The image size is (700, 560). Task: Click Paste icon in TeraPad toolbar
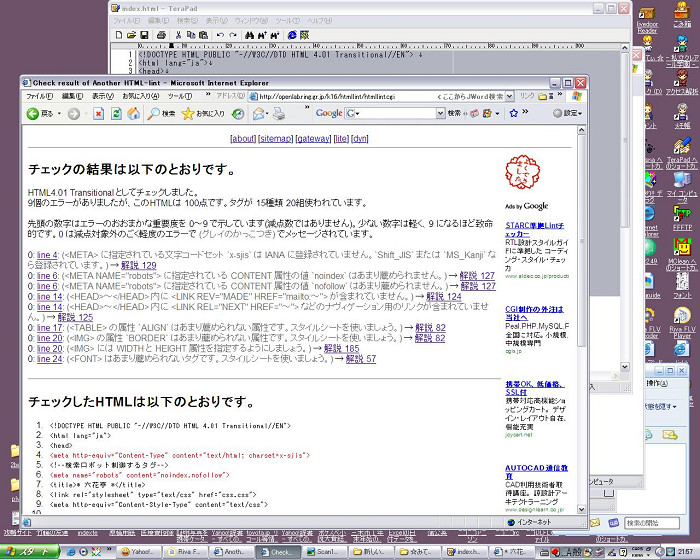[x=203, y=35]
